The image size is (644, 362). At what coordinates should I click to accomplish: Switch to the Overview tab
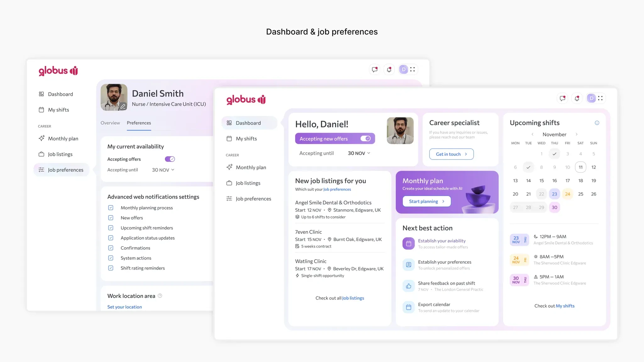[x=110, y=123]
